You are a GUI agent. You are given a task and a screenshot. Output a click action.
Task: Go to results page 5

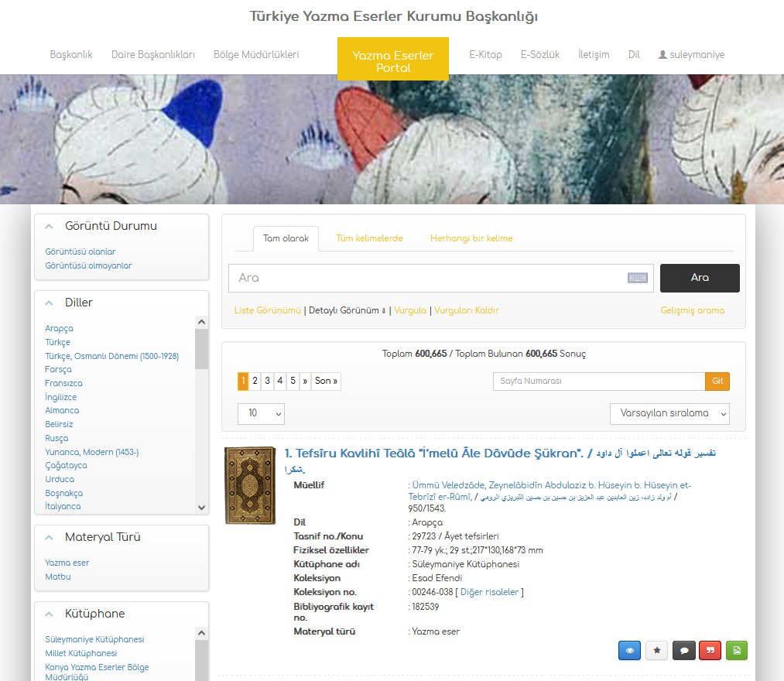(x=293, y=381)
